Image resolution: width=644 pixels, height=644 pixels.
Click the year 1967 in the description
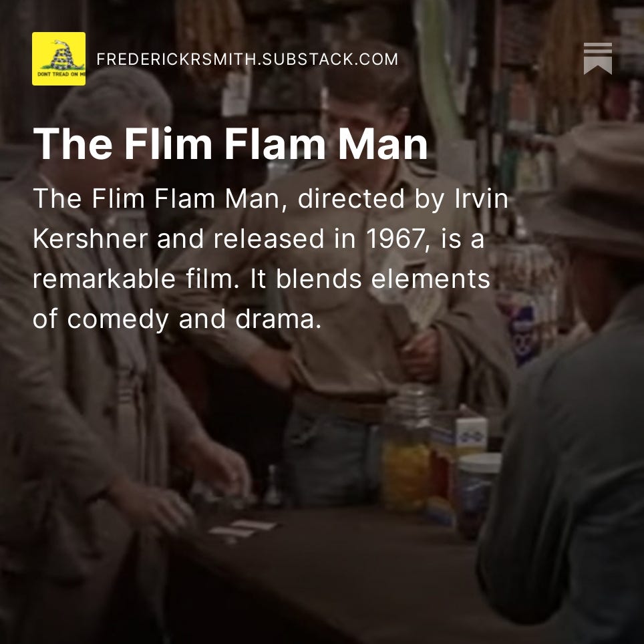(395, 238)
